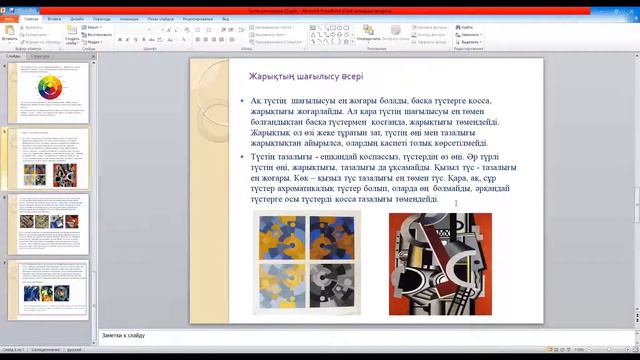Switch to the Дизайн tab
This screenshot has height=360, width=640.
click(x=77, y=19)
